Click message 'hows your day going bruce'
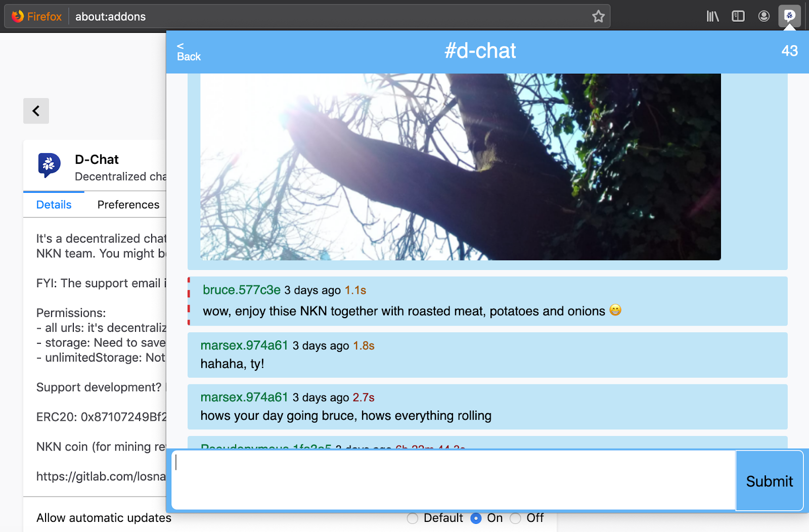 pyautogui.click(x=346, y=416)
